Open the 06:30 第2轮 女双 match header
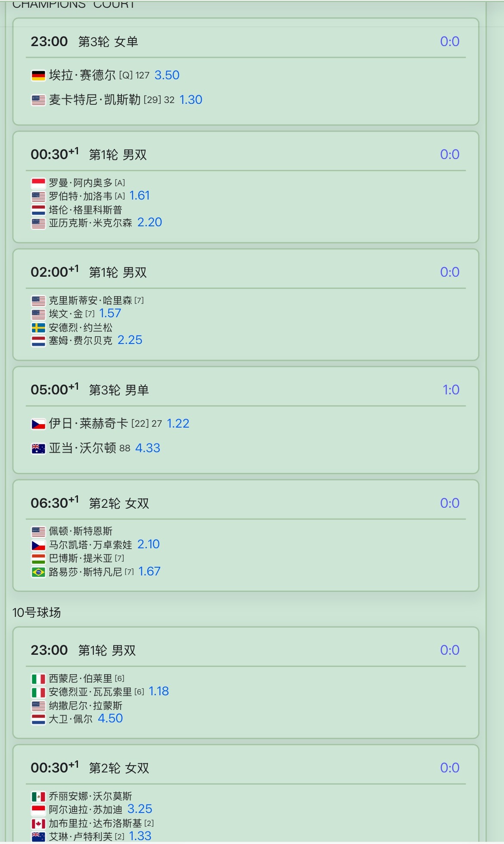The image size is (504, 844). click(x=246, y=503)
